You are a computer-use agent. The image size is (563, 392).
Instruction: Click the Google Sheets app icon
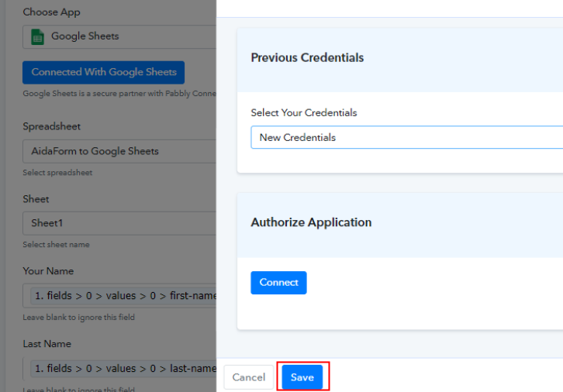coord(37,37)
